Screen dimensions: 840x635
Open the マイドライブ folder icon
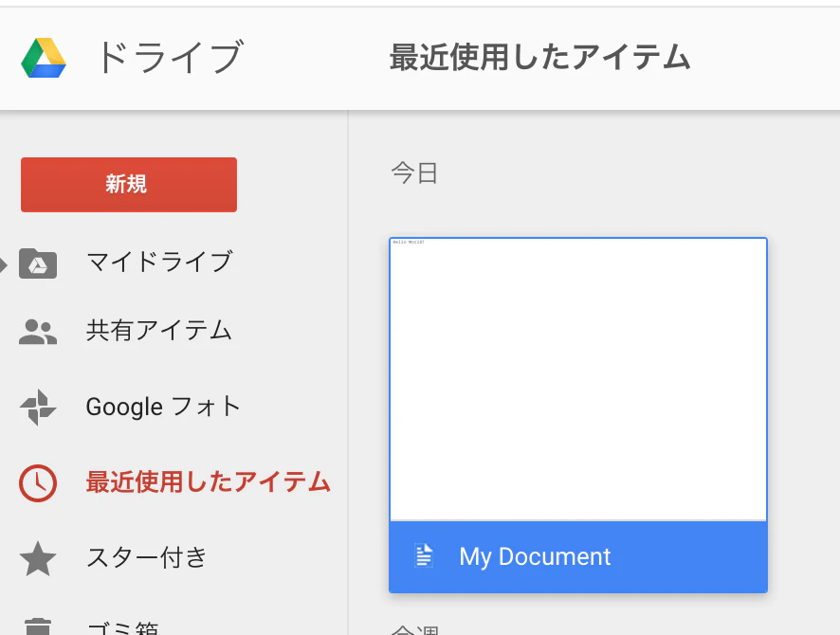pos(38,263)
